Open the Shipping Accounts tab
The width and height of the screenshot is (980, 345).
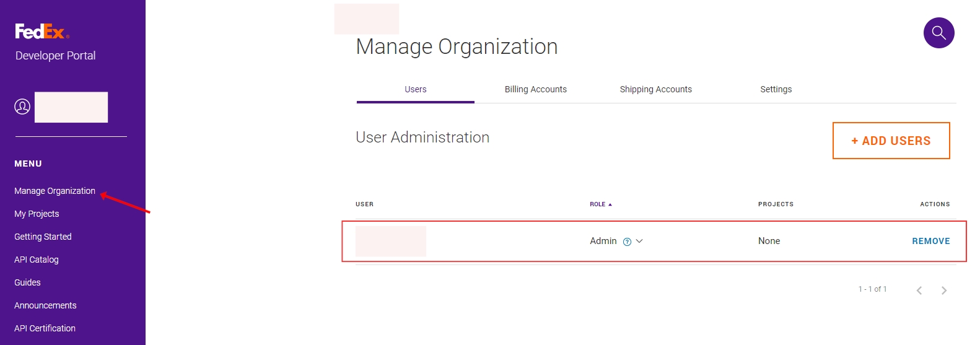click(x=655, y=89)
